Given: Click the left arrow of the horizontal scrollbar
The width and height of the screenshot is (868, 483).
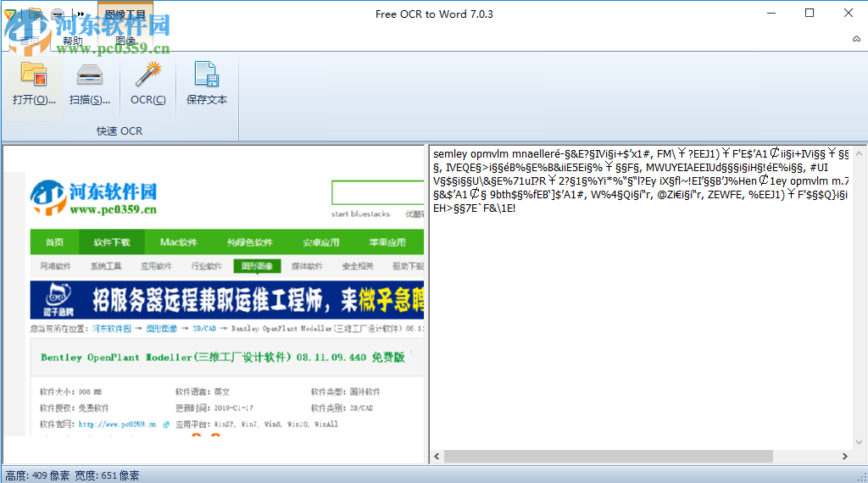Looking at the screenshot, I should coord(437,457).
